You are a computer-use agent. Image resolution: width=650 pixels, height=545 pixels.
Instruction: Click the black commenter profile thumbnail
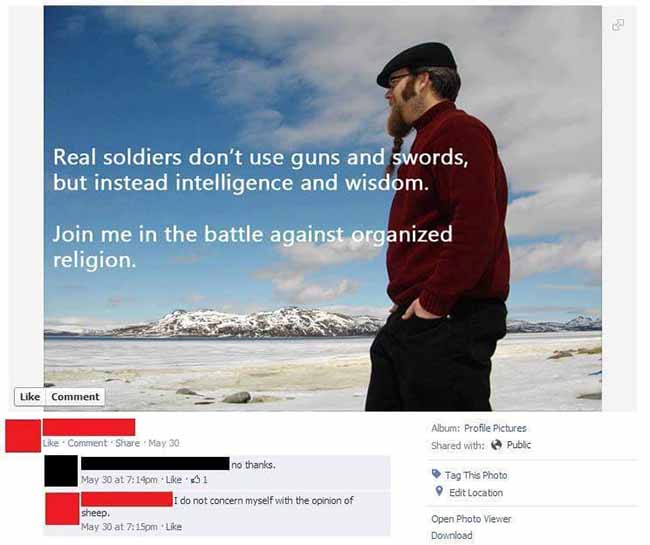click(61, 471)
